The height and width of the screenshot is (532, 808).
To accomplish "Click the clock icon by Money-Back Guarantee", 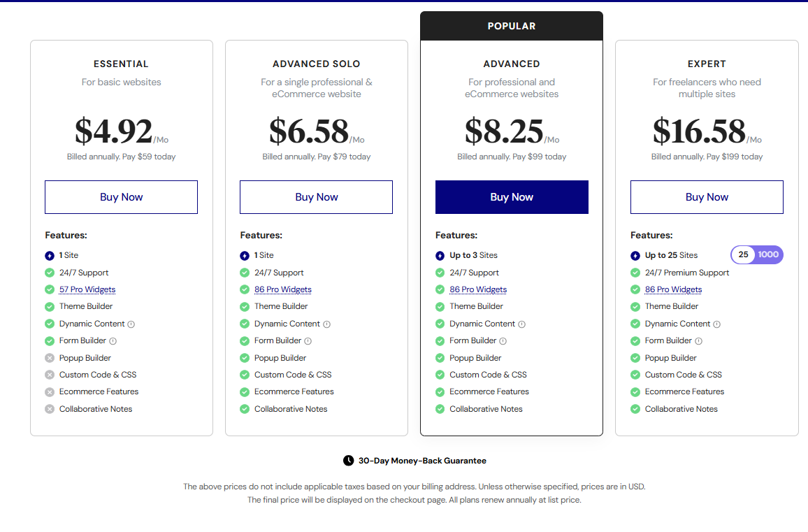I will coord(348,461).
